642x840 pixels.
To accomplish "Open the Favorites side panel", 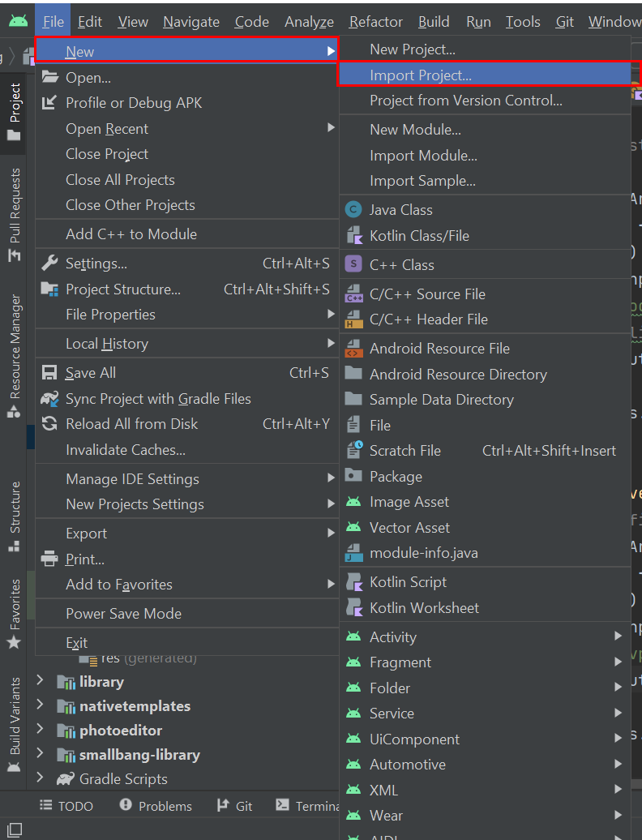I will (x=14, y=614).
